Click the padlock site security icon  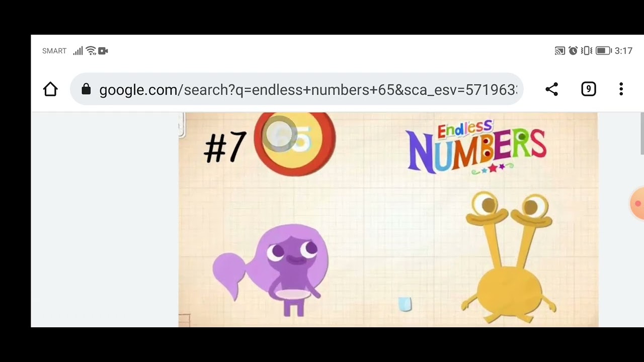tap(86, 89)
